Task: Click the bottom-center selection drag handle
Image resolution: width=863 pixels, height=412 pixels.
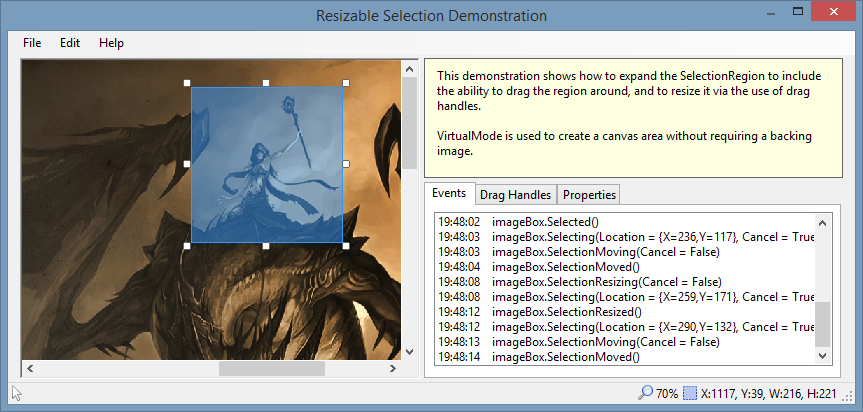Action: point(266,246)
